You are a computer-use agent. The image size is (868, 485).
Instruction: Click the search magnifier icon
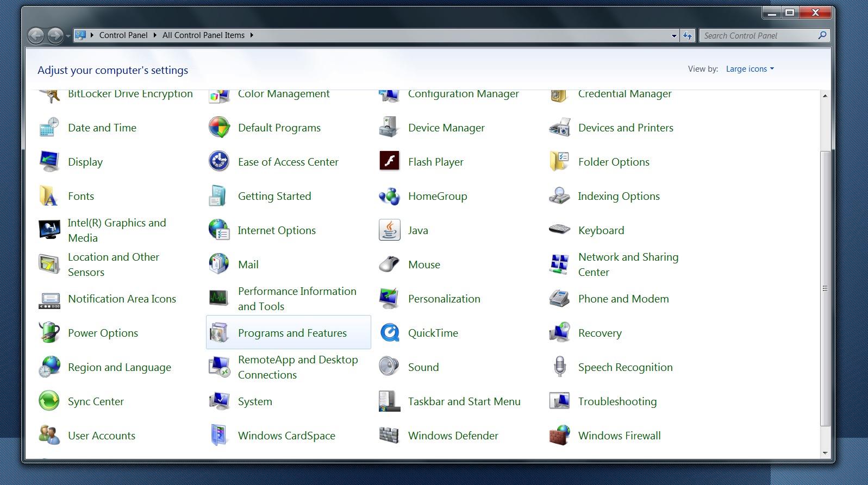coord(822,35)
